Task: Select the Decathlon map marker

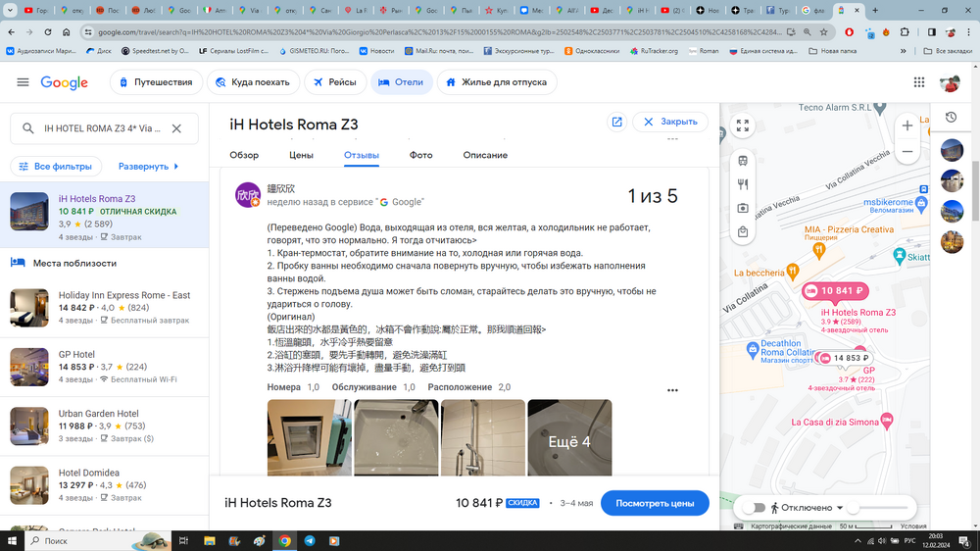Action: pyautogui.click(x=753, y=350)
